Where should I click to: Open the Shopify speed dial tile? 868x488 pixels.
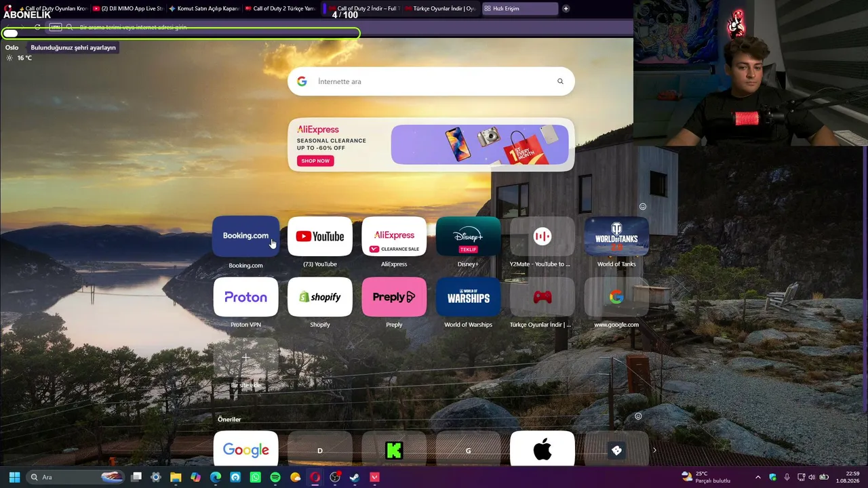[x=320, y=297]
